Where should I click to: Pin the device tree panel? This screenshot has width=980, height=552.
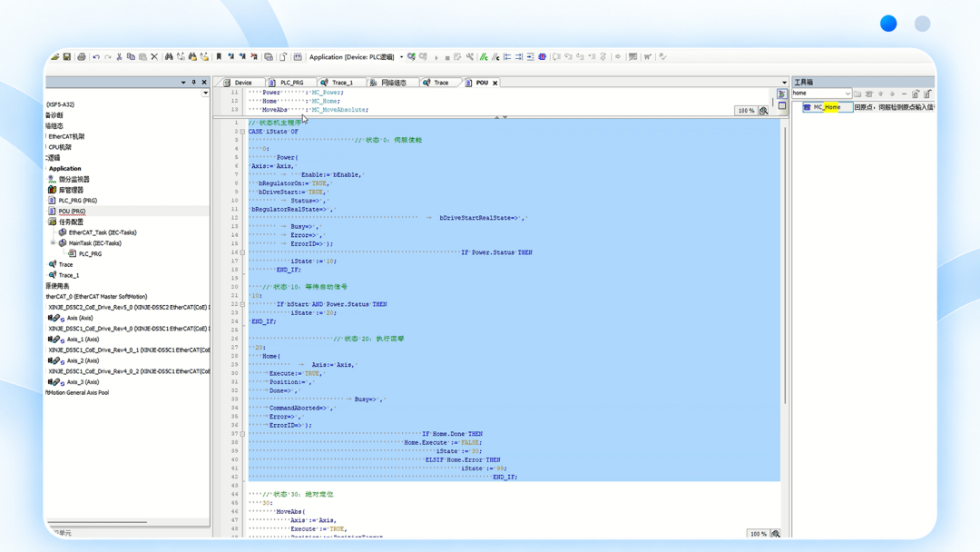pyautogui.click(x=194, y=82)
